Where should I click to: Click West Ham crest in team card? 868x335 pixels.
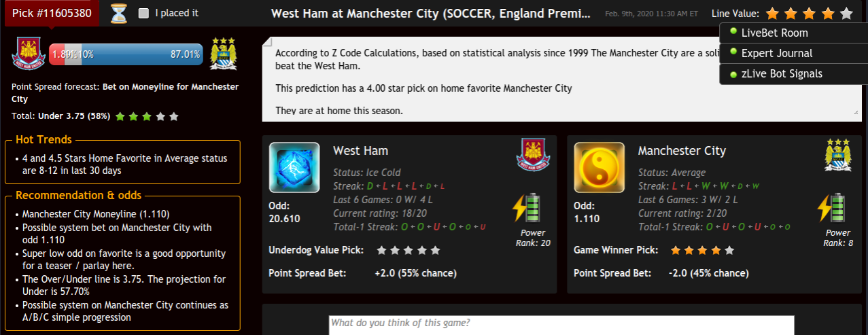pyautogui.click(x=533, y=154)
